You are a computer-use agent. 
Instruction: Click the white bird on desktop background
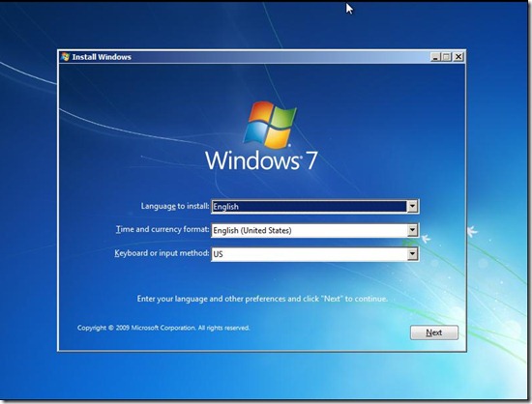[471, 232]
